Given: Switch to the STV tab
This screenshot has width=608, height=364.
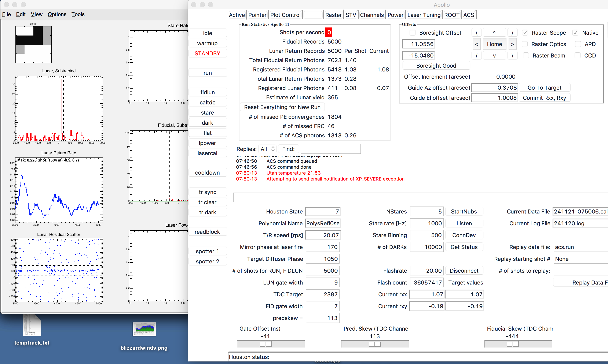Looking at the screenshot, I should 351,15.
